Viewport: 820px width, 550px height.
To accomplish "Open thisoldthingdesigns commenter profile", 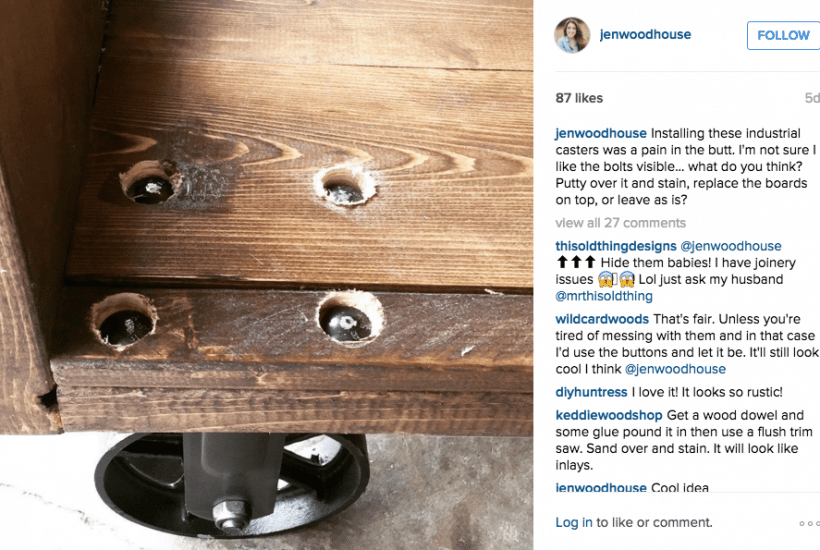I will tap(616, 246).
